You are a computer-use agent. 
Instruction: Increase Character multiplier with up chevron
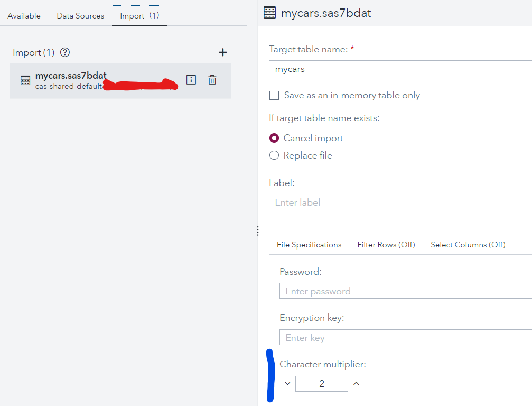point(357,383)
